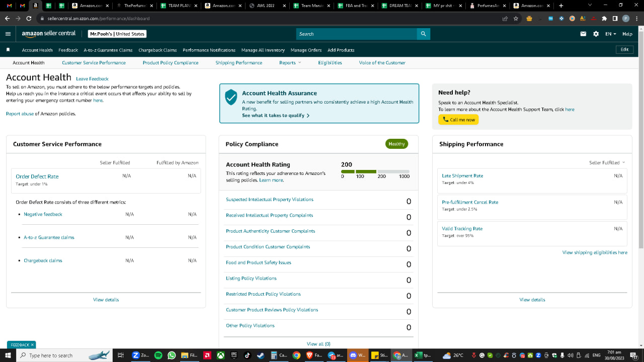Image resolution: width=644 pixels, height=362 pixels.
Task: Expand the Reports dropdown tab
Action: click(290, 63)
